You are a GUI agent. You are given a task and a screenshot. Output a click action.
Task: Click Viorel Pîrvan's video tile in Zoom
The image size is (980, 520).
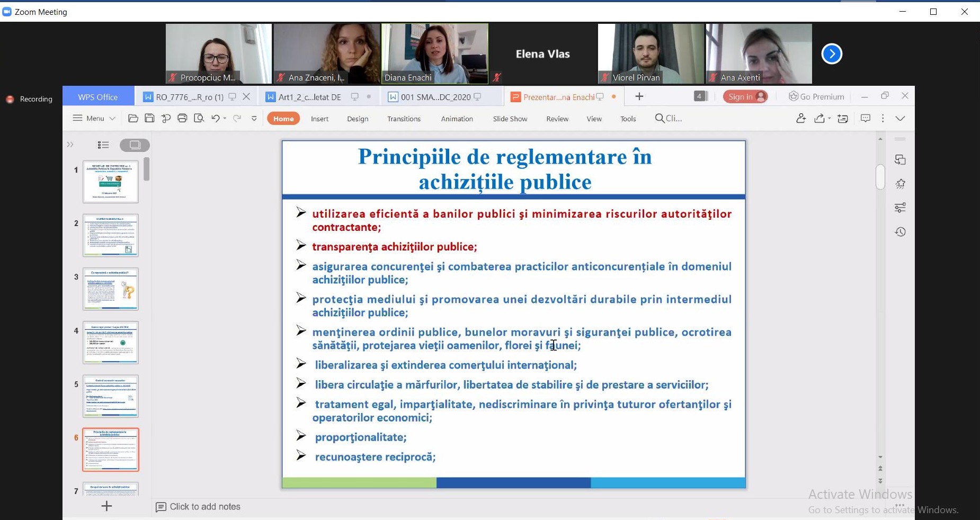[x=651, y=53]
